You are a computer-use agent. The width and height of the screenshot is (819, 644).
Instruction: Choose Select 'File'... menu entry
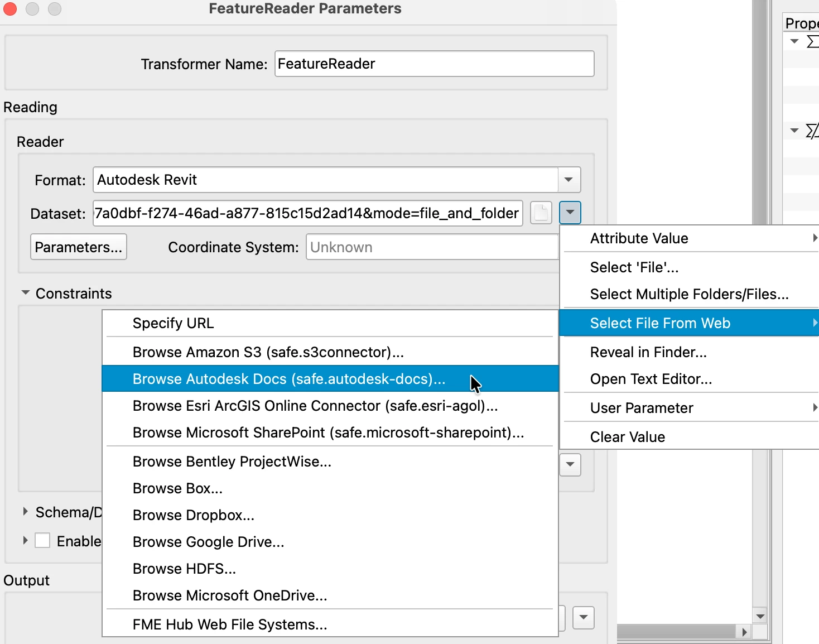690,267
